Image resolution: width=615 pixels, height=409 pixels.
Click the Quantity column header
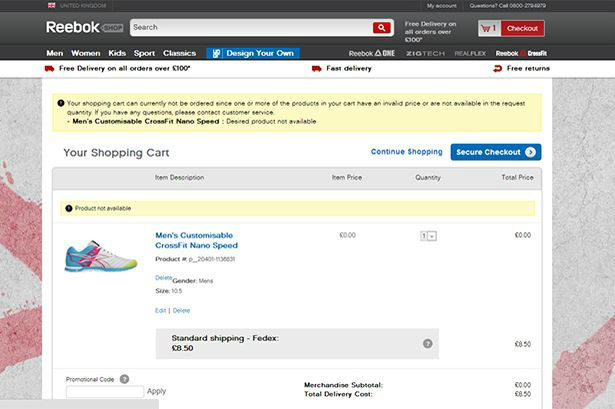click(428, 178)
